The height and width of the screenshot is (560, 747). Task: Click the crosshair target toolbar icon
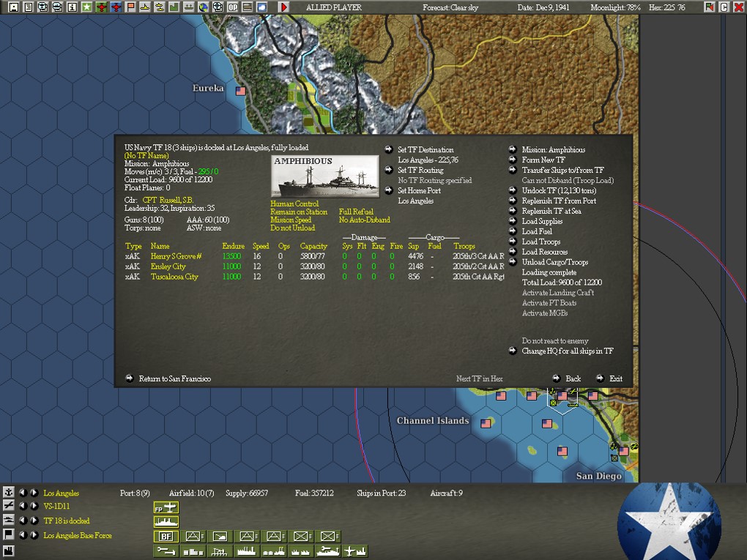click(218, 7)
